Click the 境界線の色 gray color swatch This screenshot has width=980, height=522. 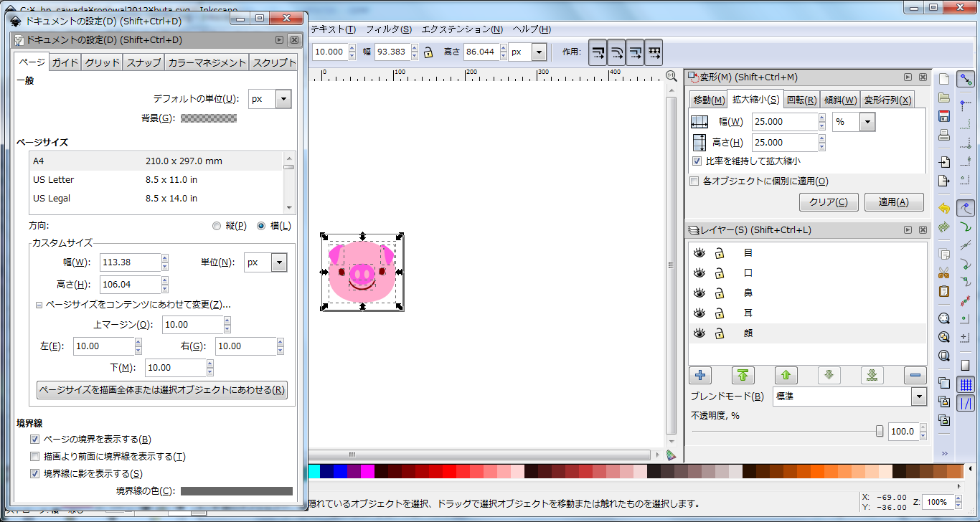[236, 491]
